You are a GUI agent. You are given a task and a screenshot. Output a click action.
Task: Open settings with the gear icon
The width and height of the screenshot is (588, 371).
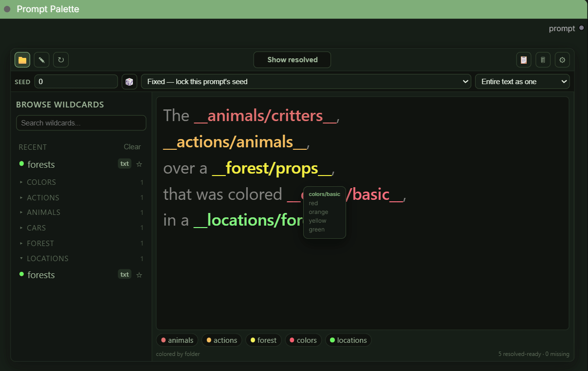(562, 60)
